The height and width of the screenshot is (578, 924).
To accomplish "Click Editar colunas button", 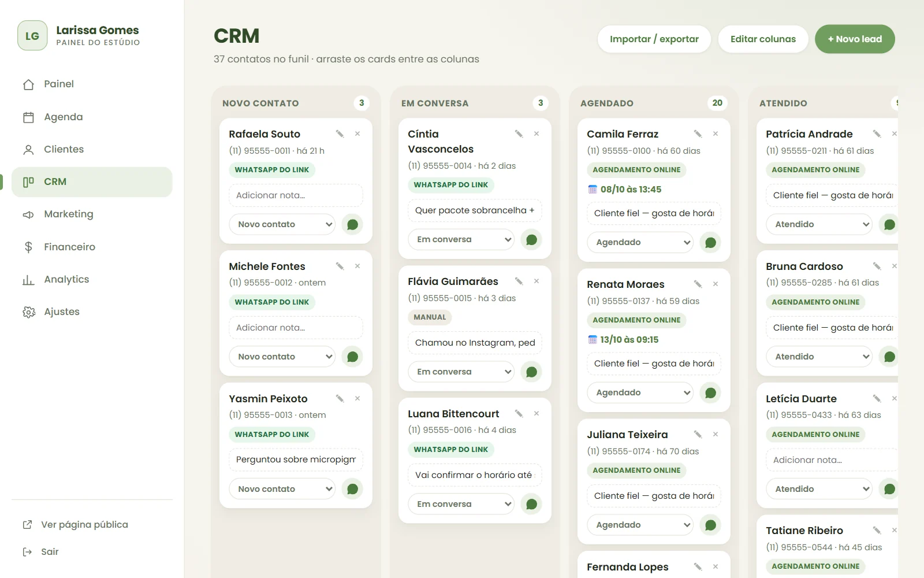I will click(763, 39).
